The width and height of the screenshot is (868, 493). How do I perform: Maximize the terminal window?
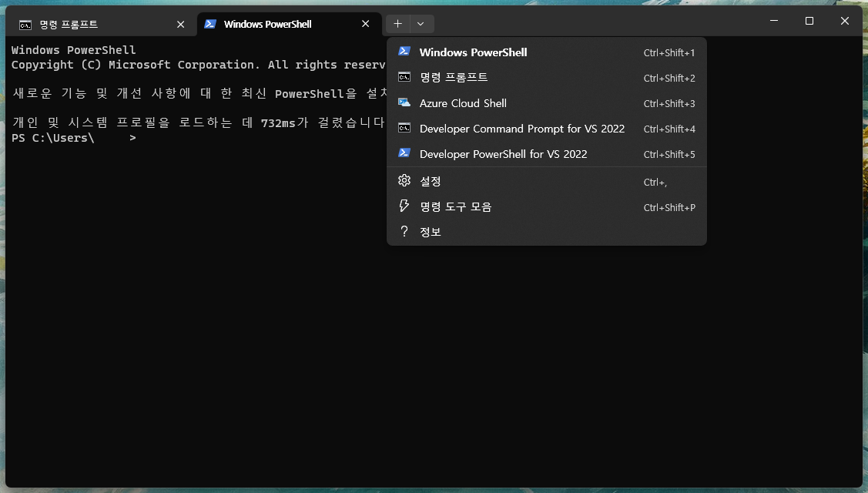809,21
